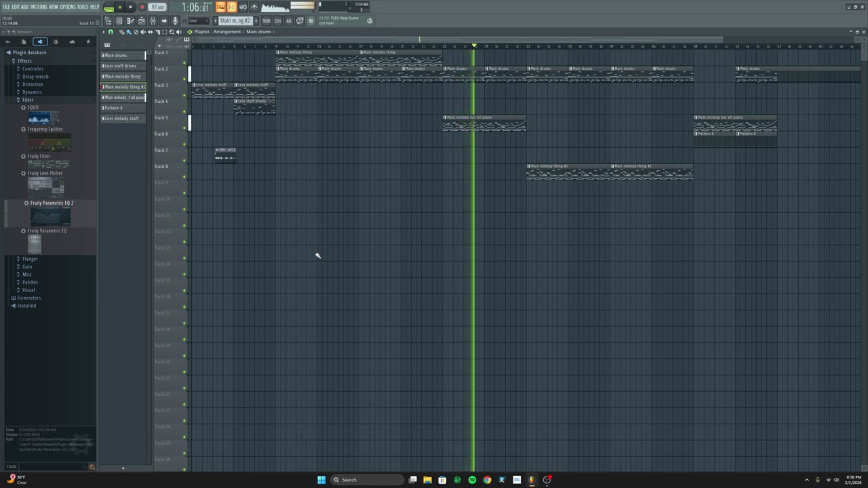The height and width of the screenshot is (488, 868).
Task: Choose the Select tool in playlist toolbar
Action: (164, 32)
